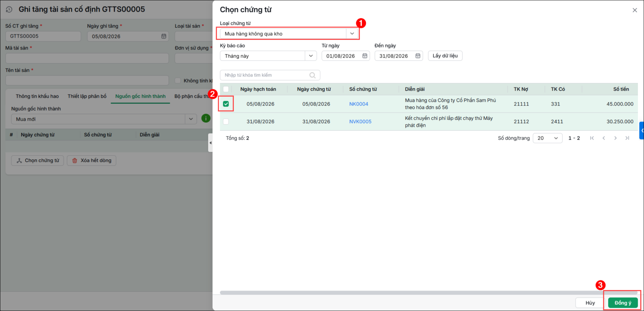The width and height of the screenshot is (644, 311).
Task: Uncheck the NK0004 row checkbox
Action: (226, 104)
